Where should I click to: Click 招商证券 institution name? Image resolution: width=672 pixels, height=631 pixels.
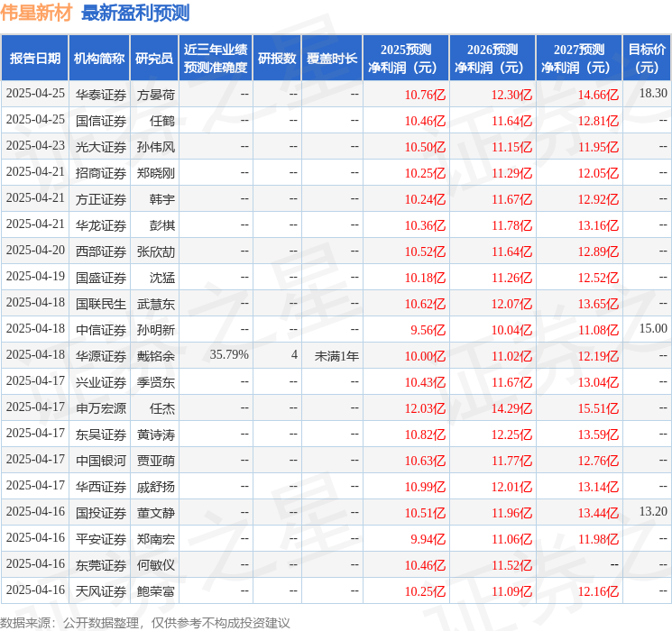[x=101, y=173]
